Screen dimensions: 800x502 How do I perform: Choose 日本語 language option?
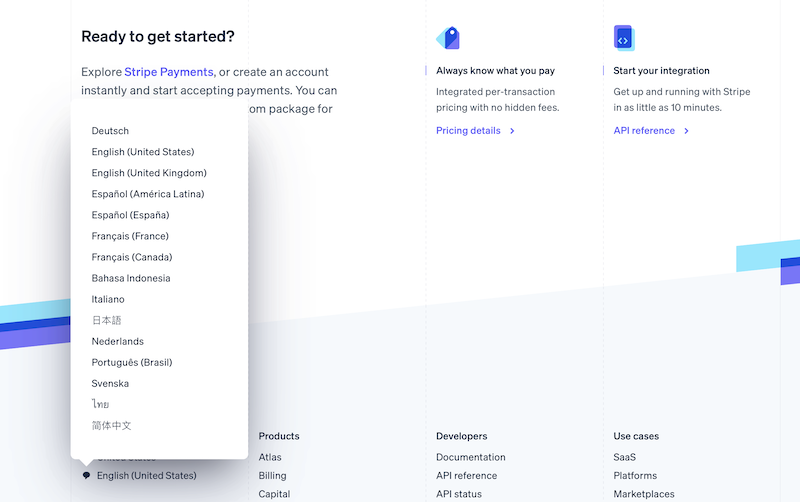pos(107,320)
